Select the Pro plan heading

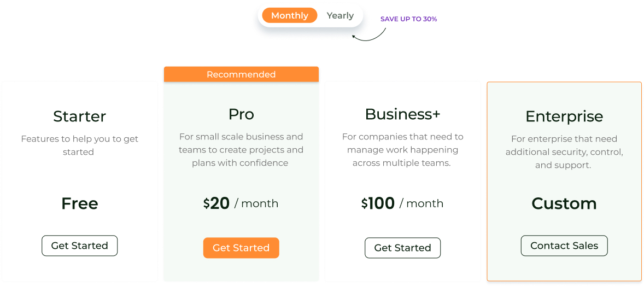[x=241, y=114]
